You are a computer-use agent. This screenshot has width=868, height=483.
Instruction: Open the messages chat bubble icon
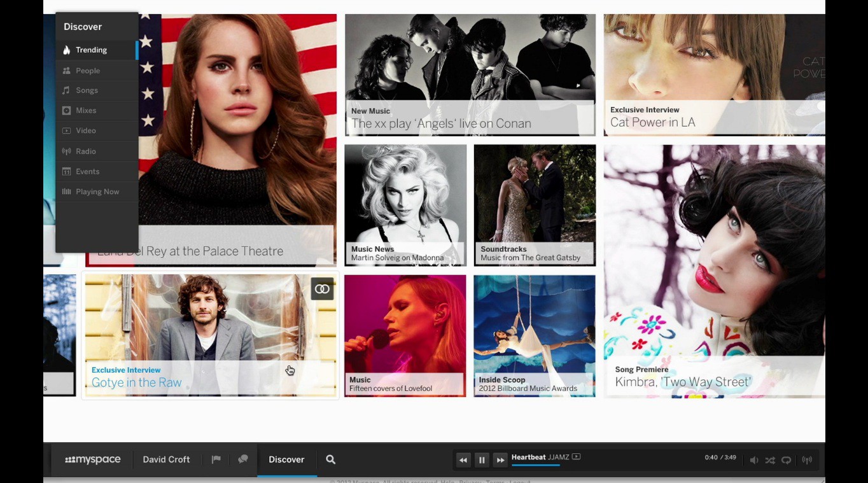pyautogui.click(x=242, y=459)
